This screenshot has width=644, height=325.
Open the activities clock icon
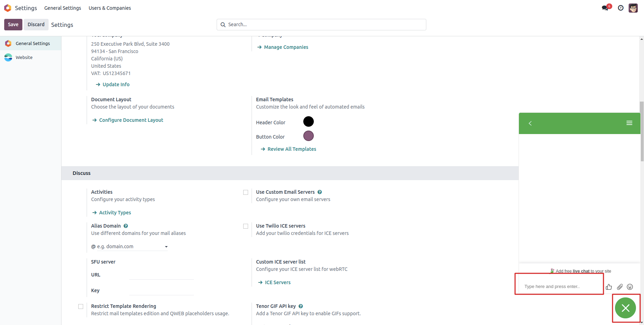(x=621, y=8)
